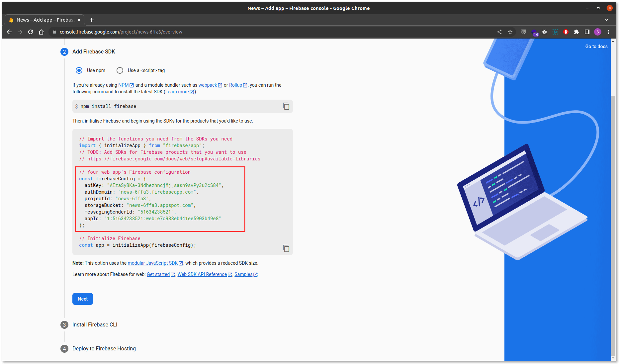The height and width of the screenshot is (364, 619).
Task: Open the Chrome extensions puzzle icon
Action: 576,32
